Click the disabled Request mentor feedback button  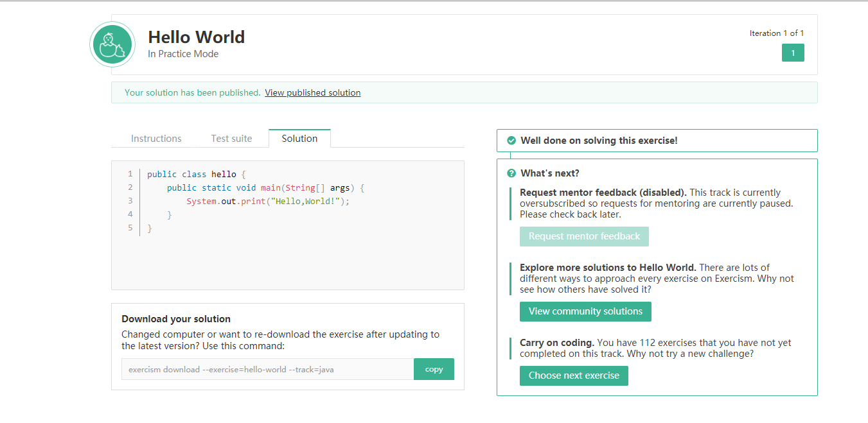tap(584, 236)
